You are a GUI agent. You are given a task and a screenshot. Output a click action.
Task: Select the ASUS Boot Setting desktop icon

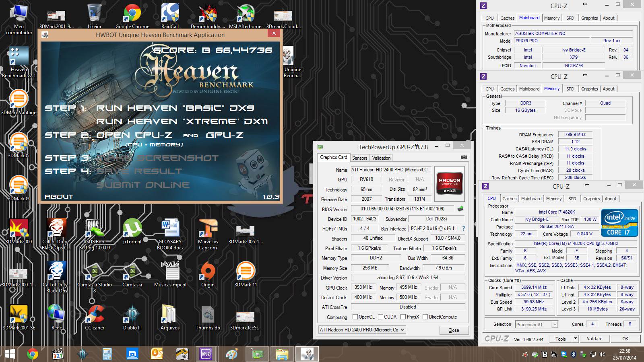pos(94,234)
